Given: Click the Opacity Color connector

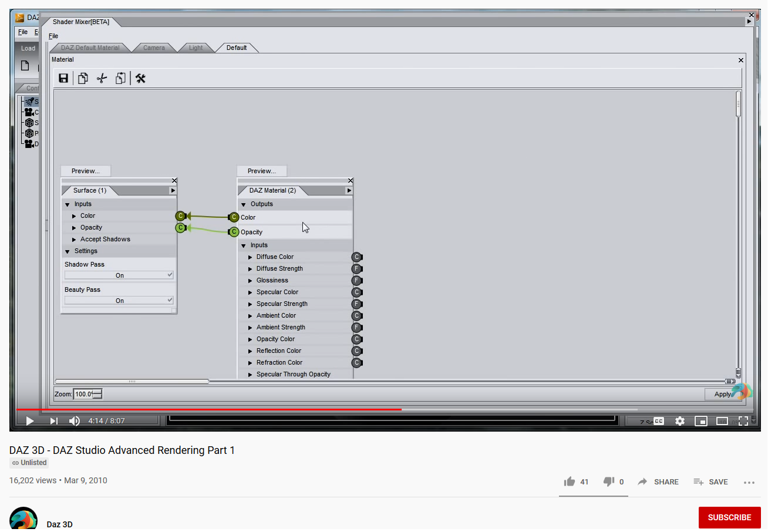Looking at the screenshot, I should pyautogui.click(x=357, y=339).
